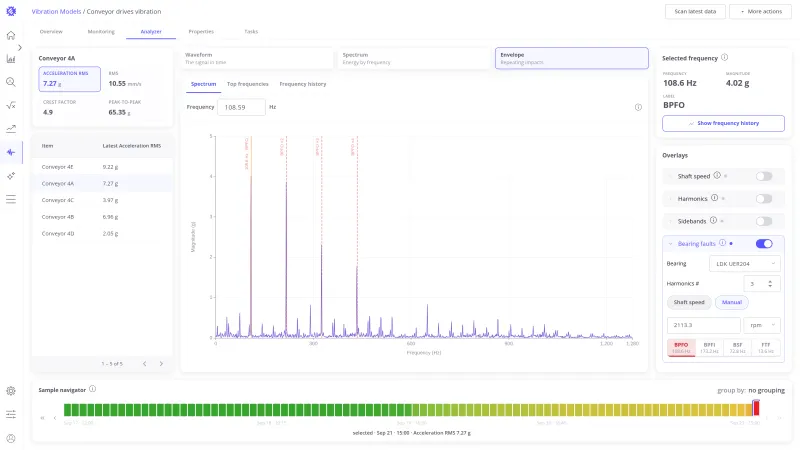Viewport: 800px width, 450px height.
Task: Open Vibration Models breadcrumb link
Action: [56, 11]
